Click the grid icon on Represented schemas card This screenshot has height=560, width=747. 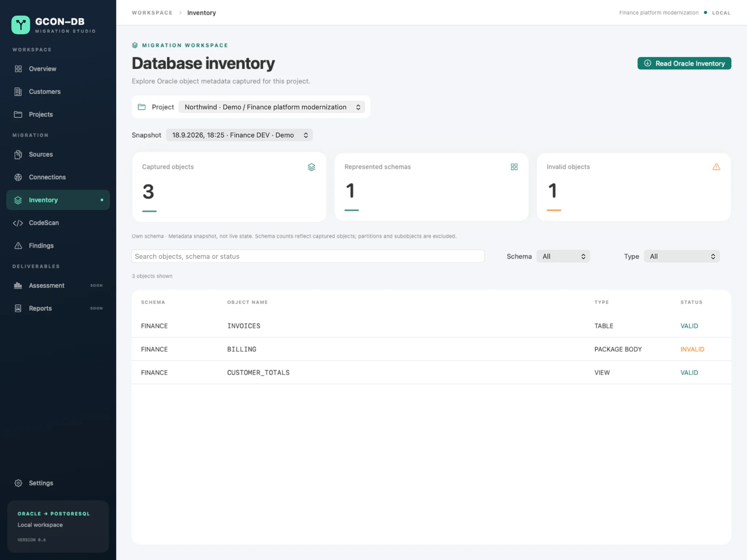(x=514, y=167)
